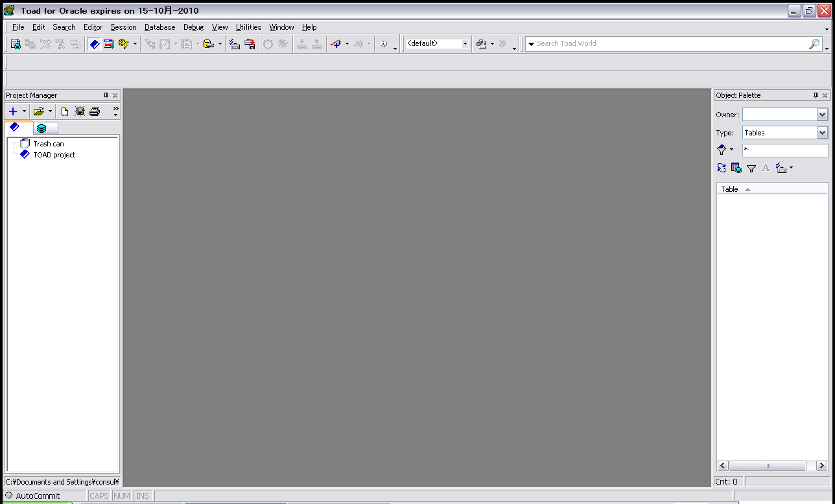This screenshot has height=504, width=835.
Task: Open the Help menu
Action: 309,27
